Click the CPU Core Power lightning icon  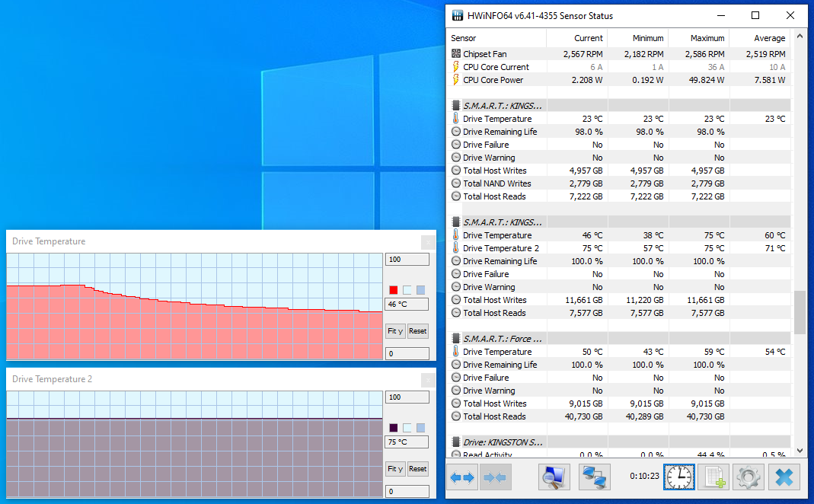tap(456, 79)
